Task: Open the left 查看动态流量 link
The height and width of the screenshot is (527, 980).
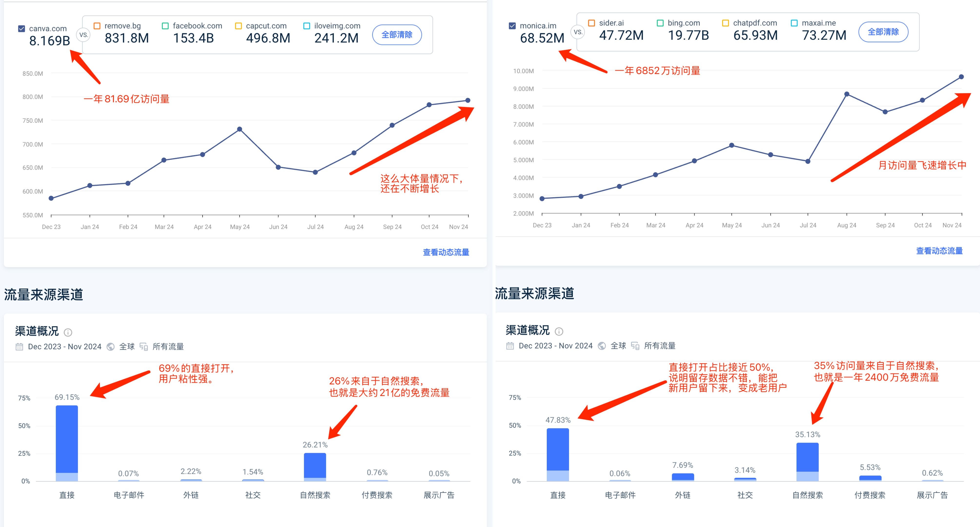Action: coord(446,252)
